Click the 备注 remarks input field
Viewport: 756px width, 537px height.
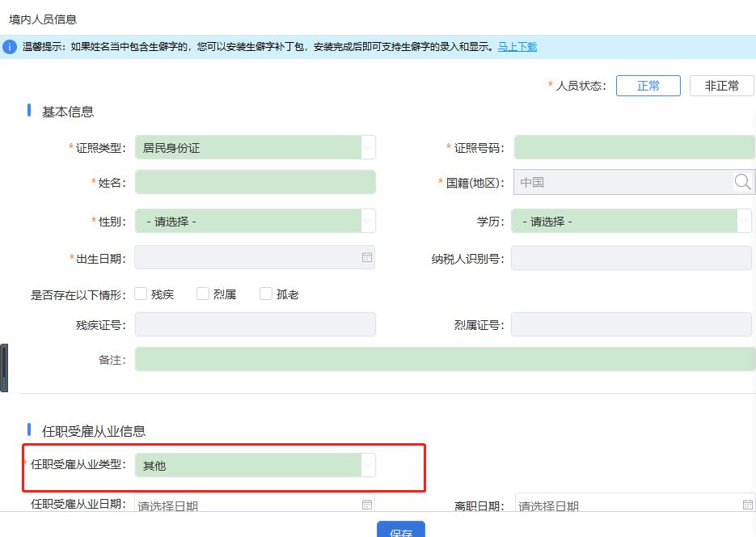point(445,359)
